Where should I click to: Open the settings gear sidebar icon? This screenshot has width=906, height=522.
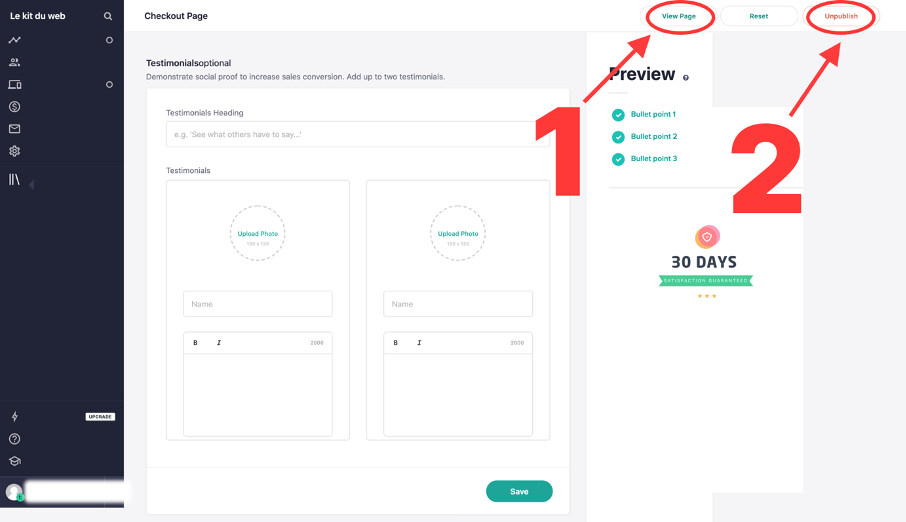pyautogui.click(x=14, y=151)
